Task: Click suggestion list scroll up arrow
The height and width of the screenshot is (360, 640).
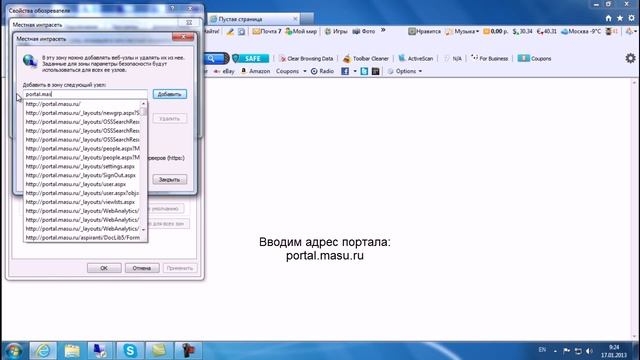Action: (143, 104)
